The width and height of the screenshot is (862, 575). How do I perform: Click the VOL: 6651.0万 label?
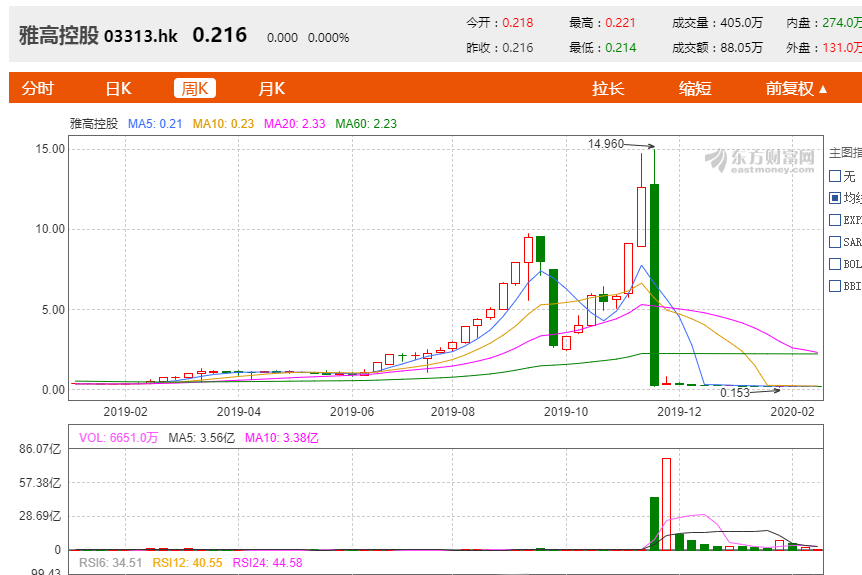tap(118, 438)
